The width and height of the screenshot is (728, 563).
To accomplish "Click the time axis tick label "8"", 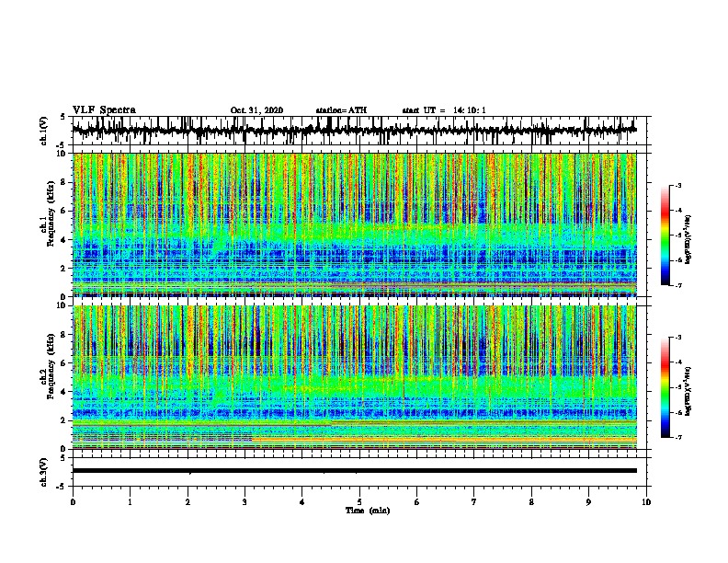I will point(531,502).
